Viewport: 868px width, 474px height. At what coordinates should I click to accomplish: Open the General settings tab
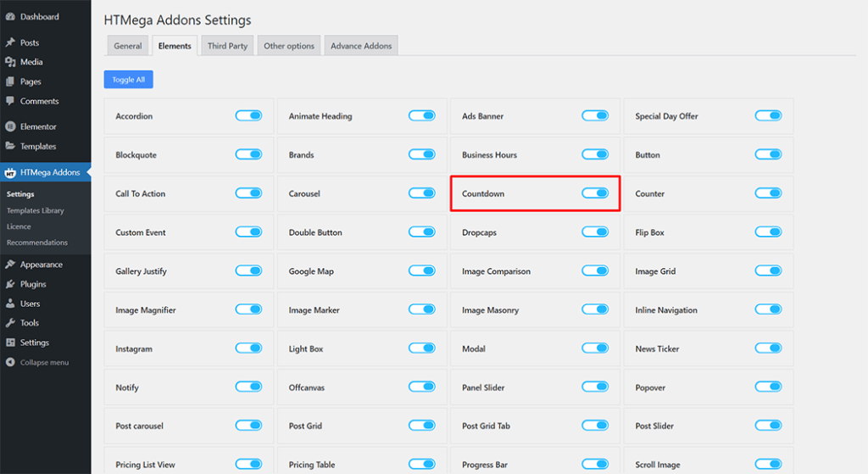click(x=128, y=46)
